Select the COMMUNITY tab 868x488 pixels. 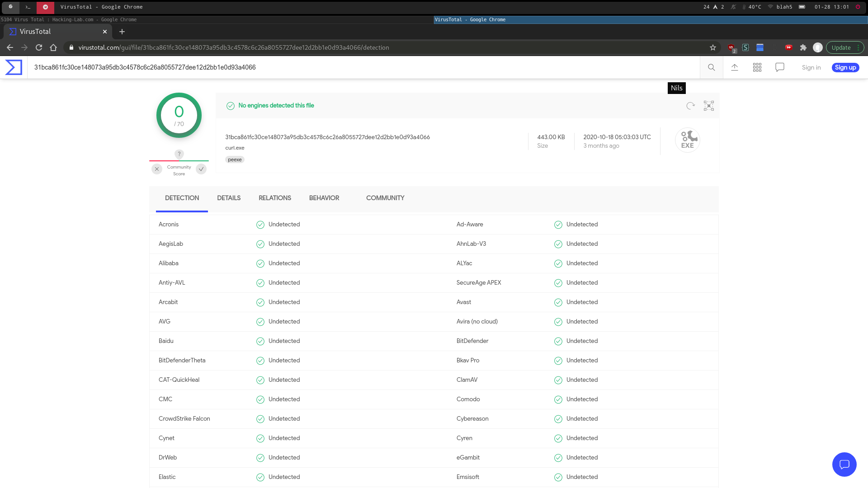click(x=385, y=198)
